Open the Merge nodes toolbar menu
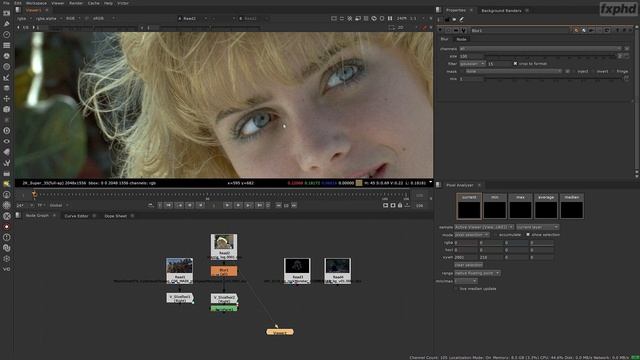The width and height of the screenshot is (640, 360). (7, 88)
